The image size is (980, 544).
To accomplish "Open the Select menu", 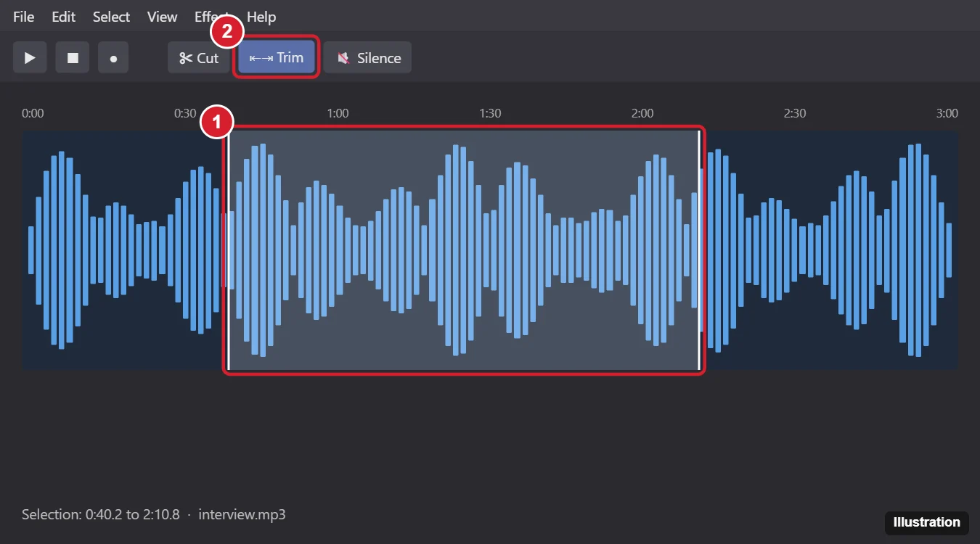I will 111,17.
